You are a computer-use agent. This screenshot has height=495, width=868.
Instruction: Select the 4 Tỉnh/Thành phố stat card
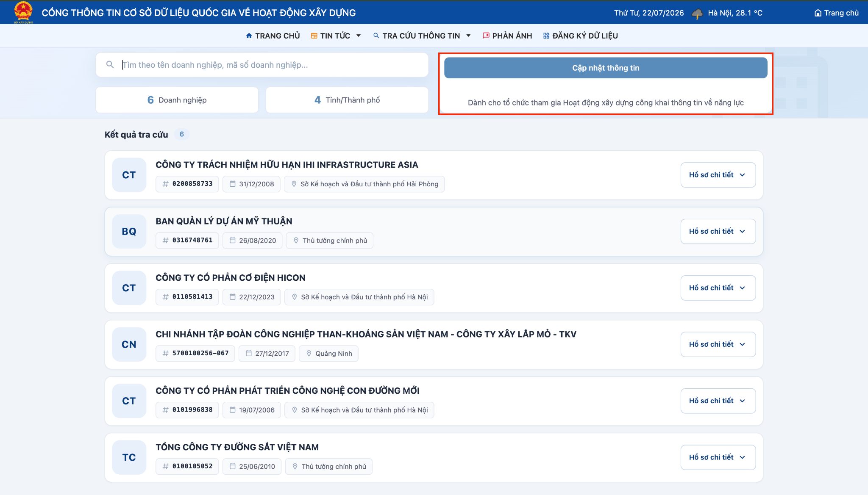coord(347,100)
